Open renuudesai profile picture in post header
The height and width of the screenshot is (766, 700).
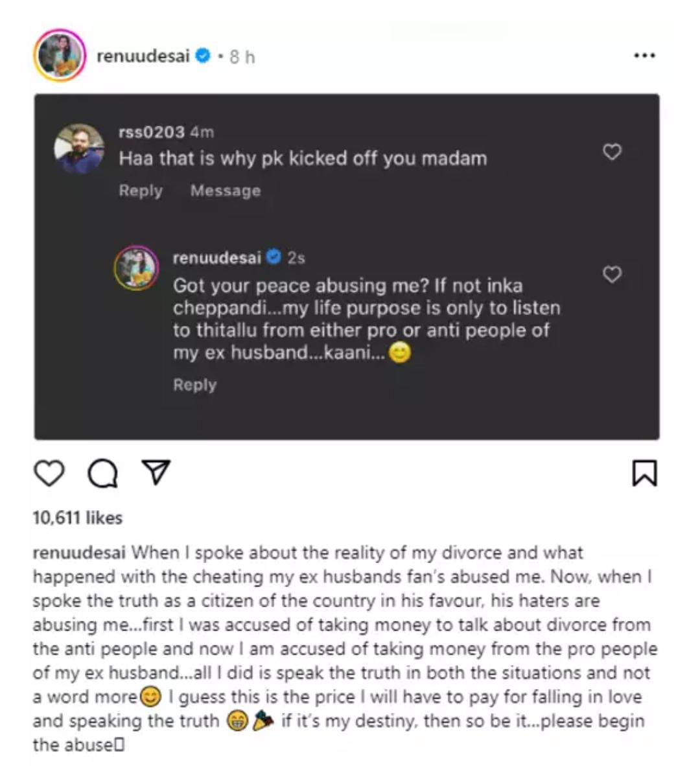coord(60,56)
